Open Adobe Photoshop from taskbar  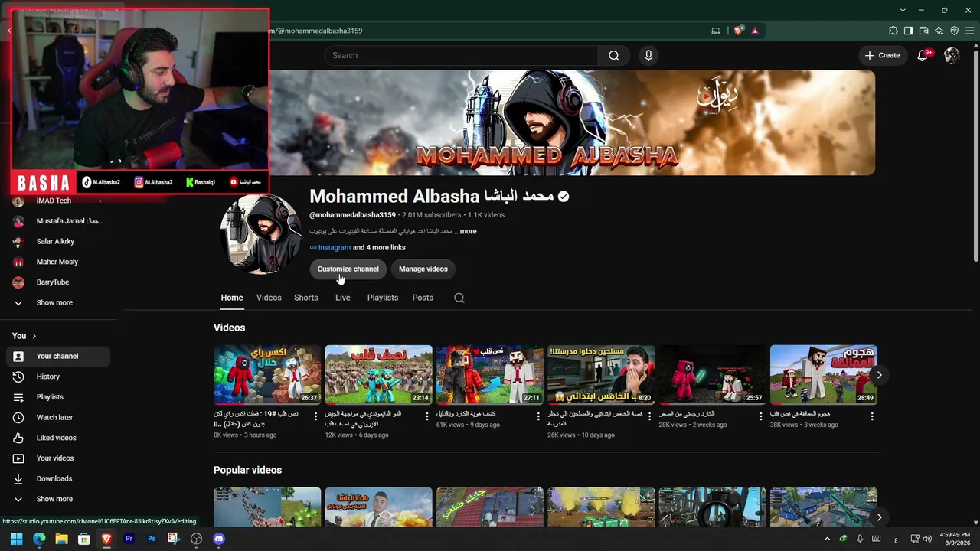point(152,539)
